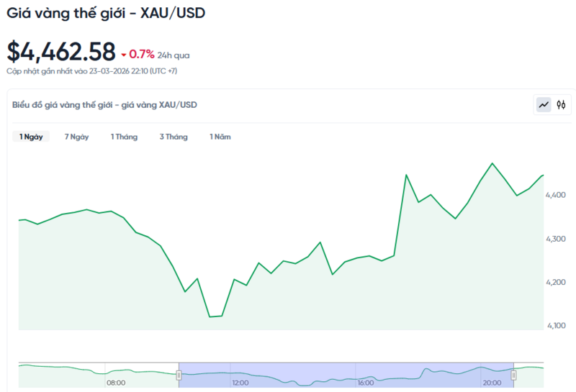
Task: Click the 12:00 marker in the navigator
Action: (x=240, y=383)
